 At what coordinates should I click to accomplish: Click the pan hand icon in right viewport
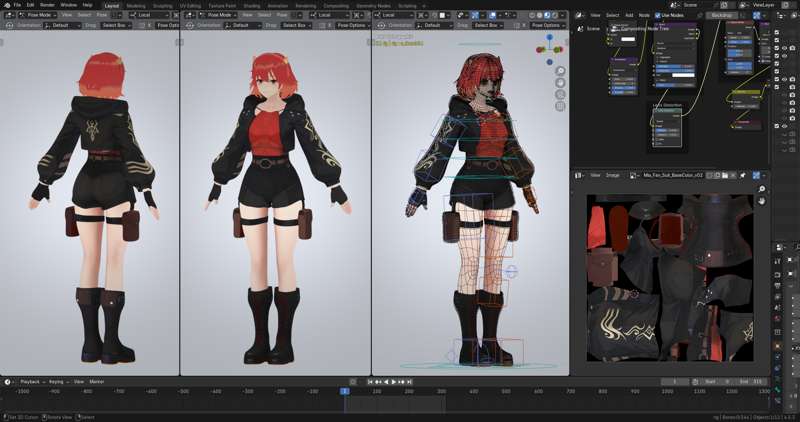(x=560, y=83)
